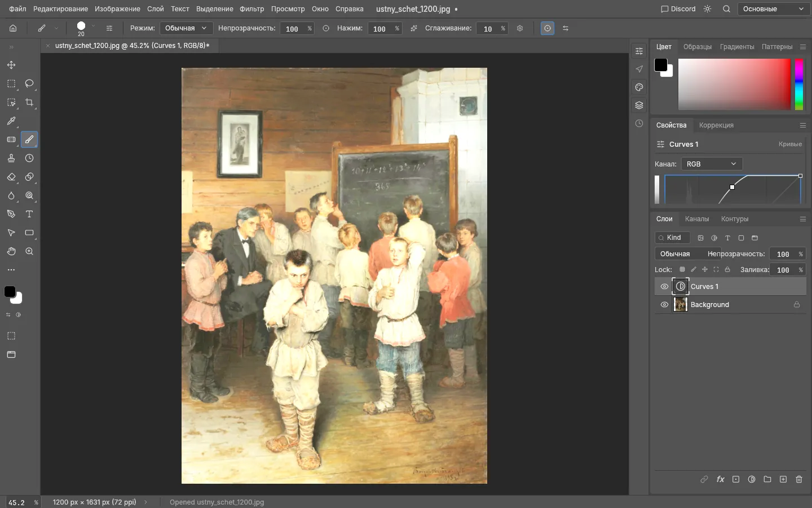
Task: Select the Rectangular Marquee tool
Action: 11,84
